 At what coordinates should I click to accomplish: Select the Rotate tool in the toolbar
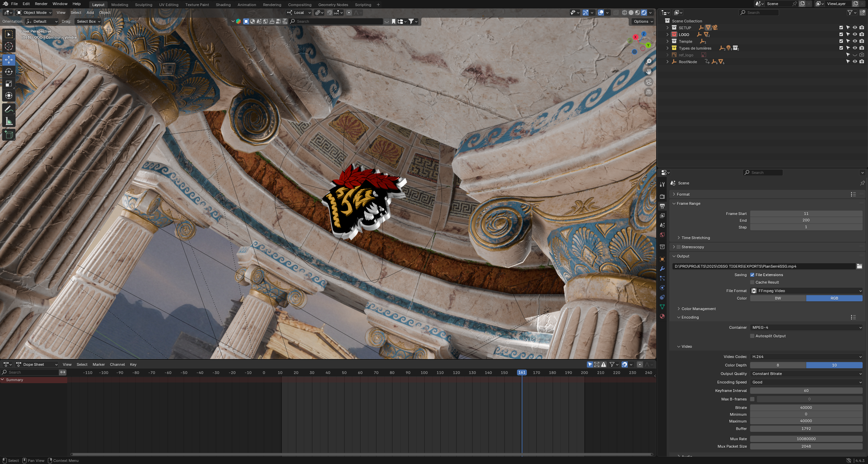tap(9, 72)
